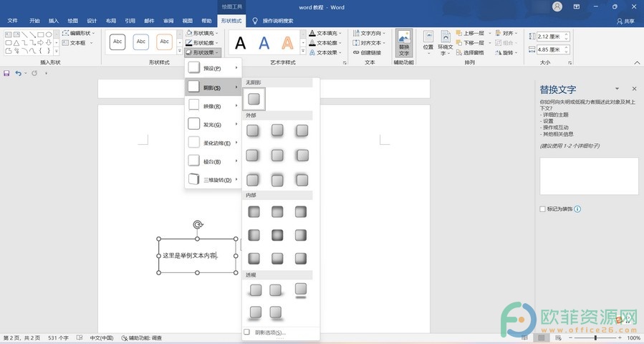Open the 环绕文字 wrap text icon
The height and width of the screenshot is (344, 644).
[446, 37]
